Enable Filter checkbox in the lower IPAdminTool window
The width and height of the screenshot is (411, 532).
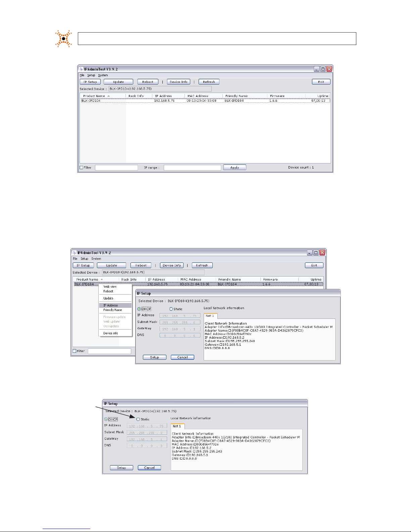[74, 351]
